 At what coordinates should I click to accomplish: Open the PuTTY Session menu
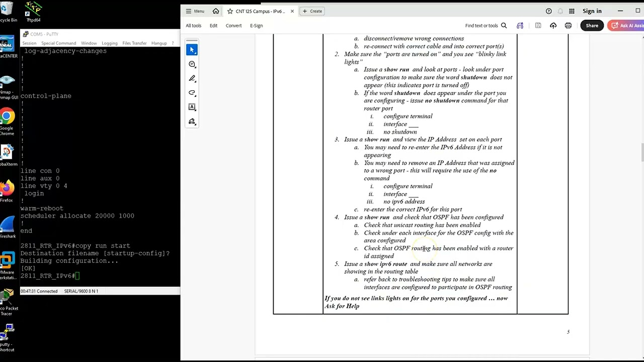click(29, 43)
